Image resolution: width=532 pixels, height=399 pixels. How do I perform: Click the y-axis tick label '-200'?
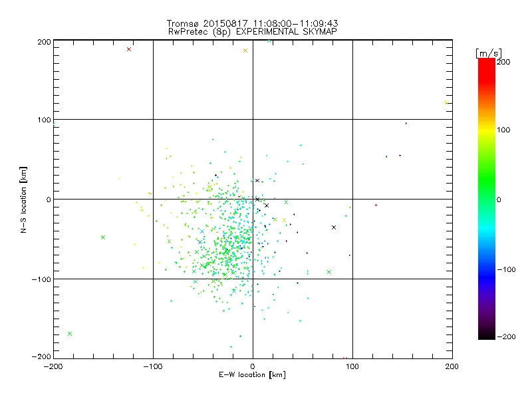[41, 356]
